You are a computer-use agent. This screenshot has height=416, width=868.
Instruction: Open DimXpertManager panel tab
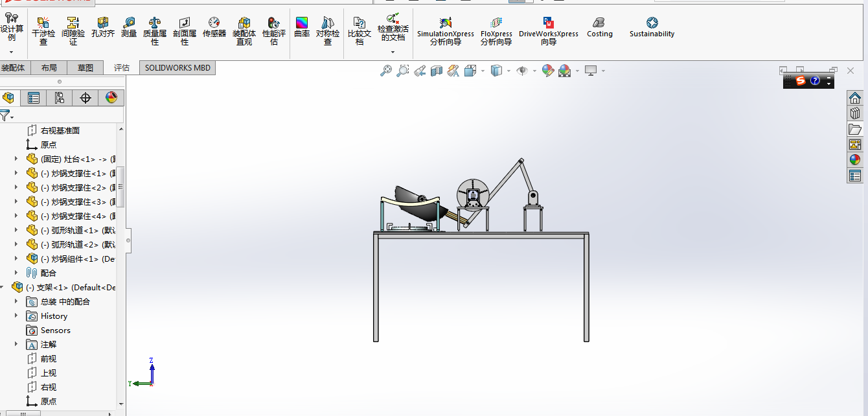coord(86,98)
